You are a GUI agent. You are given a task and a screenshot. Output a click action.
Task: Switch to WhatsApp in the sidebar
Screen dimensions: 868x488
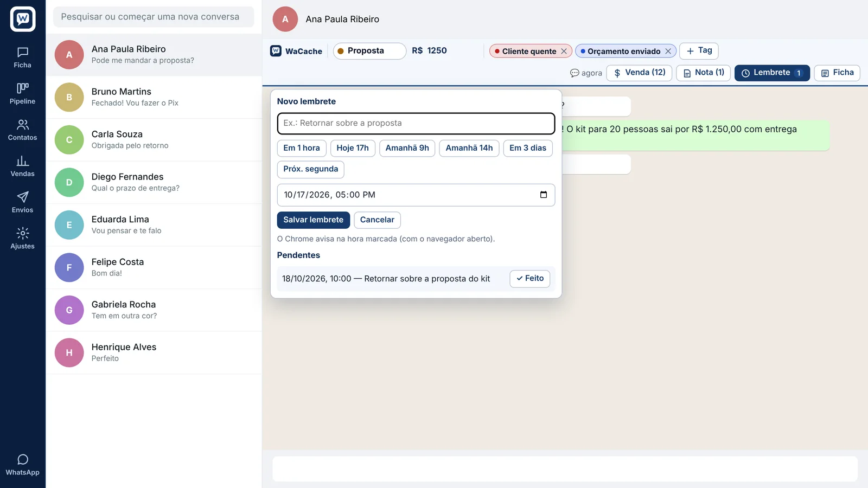(22, 465)
